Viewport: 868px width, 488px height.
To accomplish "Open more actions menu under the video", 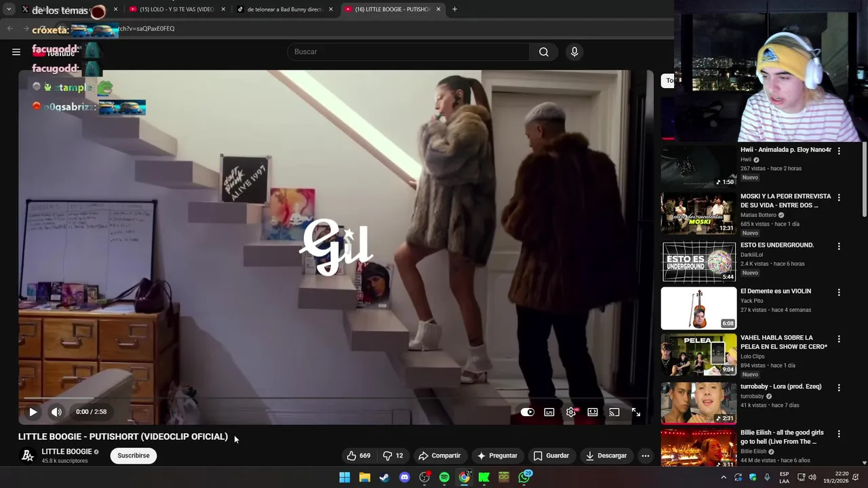I will [646, 455].
